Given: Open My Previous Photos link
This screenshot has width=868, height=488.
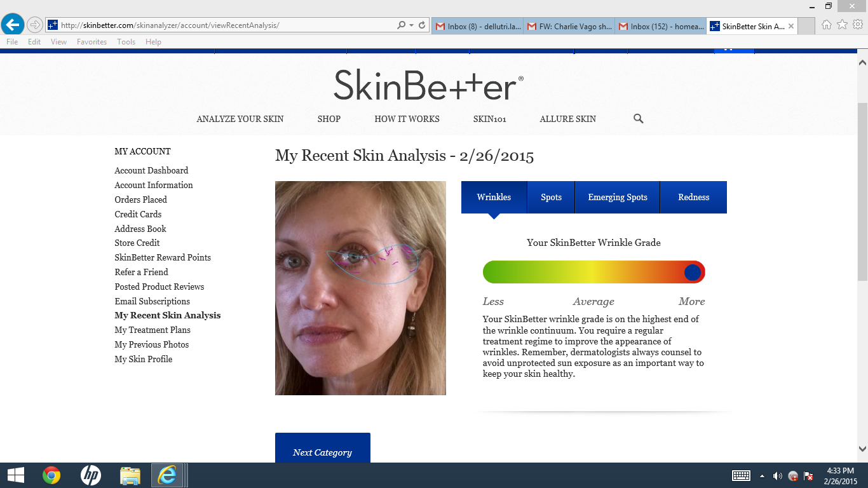Looking at the screenshot, I should coord(152,344).
